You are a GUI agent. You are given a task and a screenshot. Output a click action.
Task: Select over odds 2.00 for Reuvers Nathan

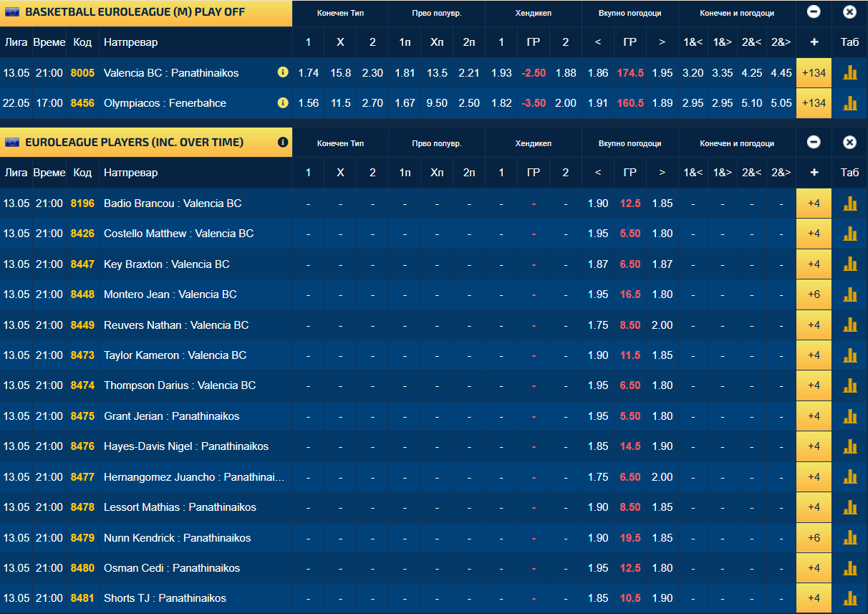coord(662,325)
